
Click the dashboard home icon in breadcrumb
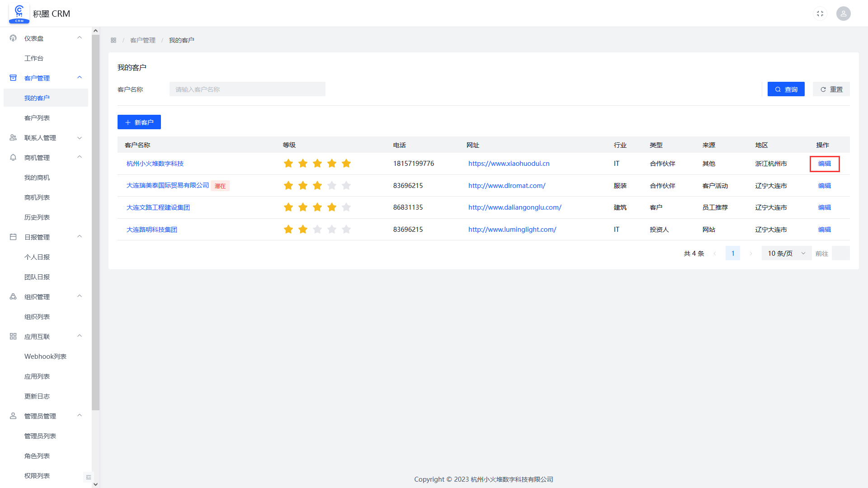[x=113, y=40]
